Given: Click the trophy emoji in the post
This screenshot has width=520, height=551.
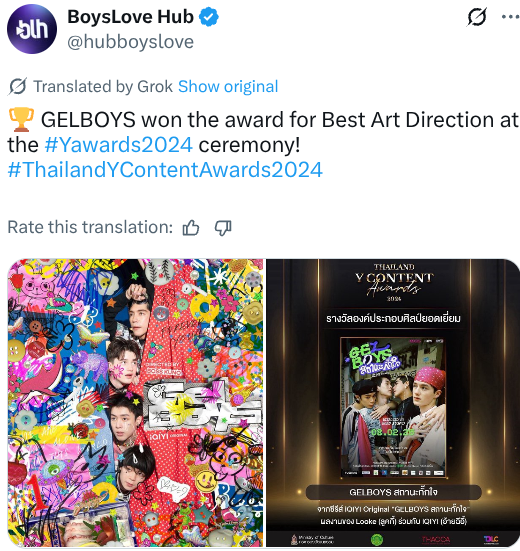Looking at the screenshot, I should pos(21,119).
